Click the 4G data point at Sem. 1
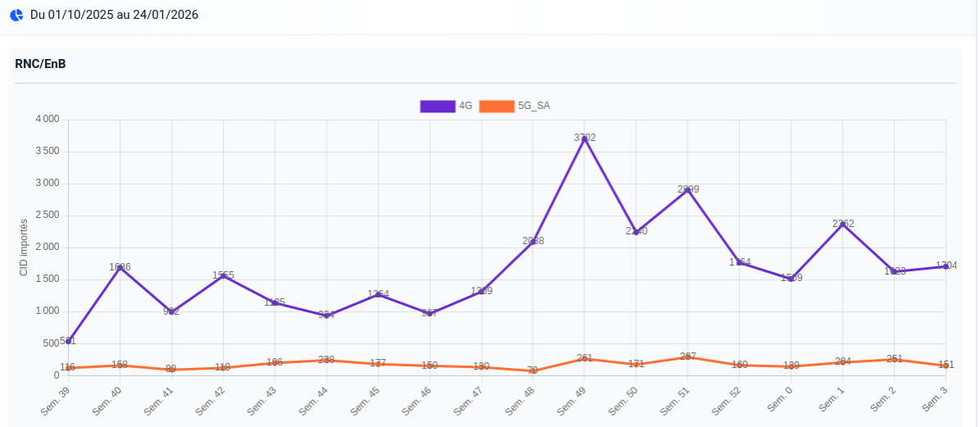Screen dimensions: 980x427 pyautogui.click(x=843, y=225)
